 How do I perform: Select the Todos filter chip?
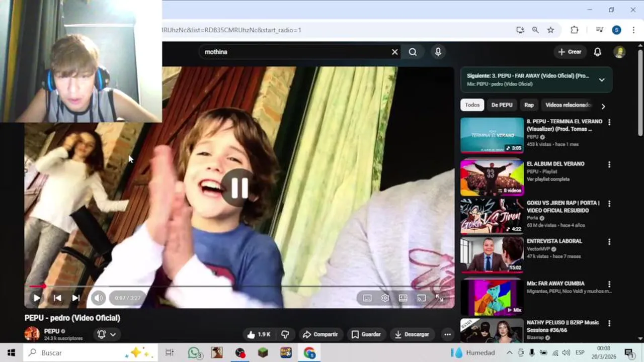472,105
